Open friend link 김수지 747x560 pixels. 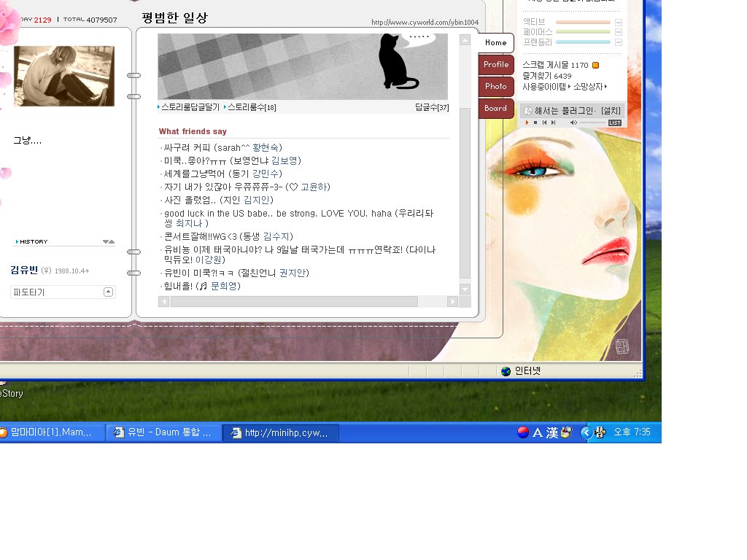coord(276,237)
